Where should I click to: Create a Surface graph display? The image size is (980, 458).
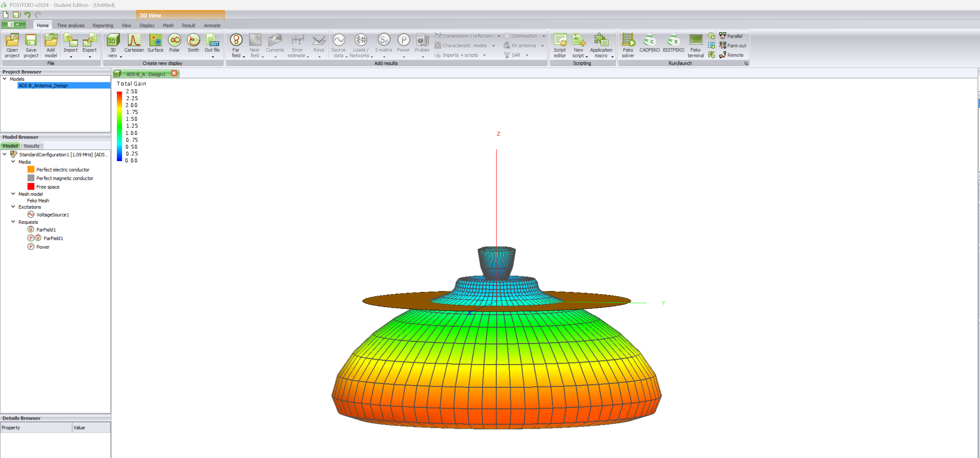click(155, 43)
